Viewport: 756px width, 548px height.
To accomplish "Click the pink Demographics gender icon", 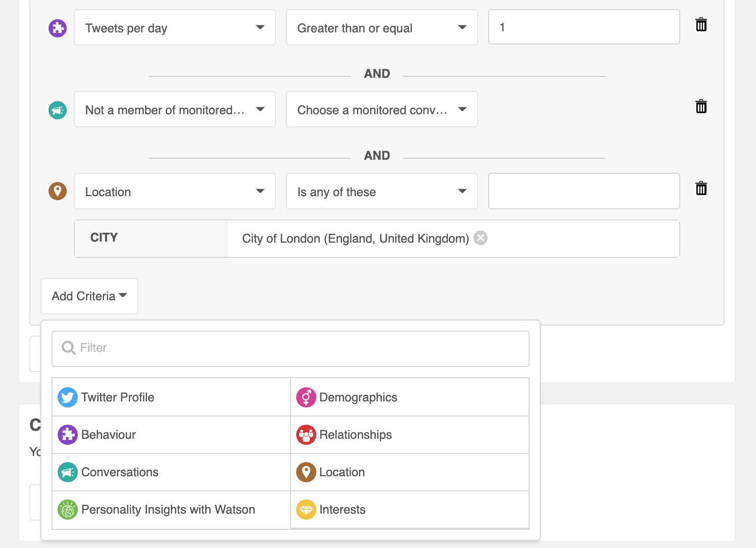I will coord(306,397).
